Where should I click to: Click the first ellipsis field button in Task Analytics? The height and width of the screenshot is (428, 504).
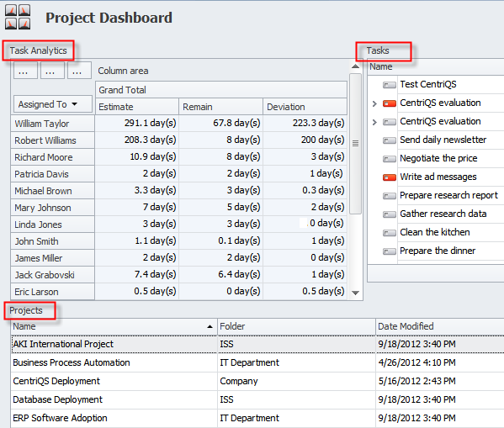click(x=25, y=71)
